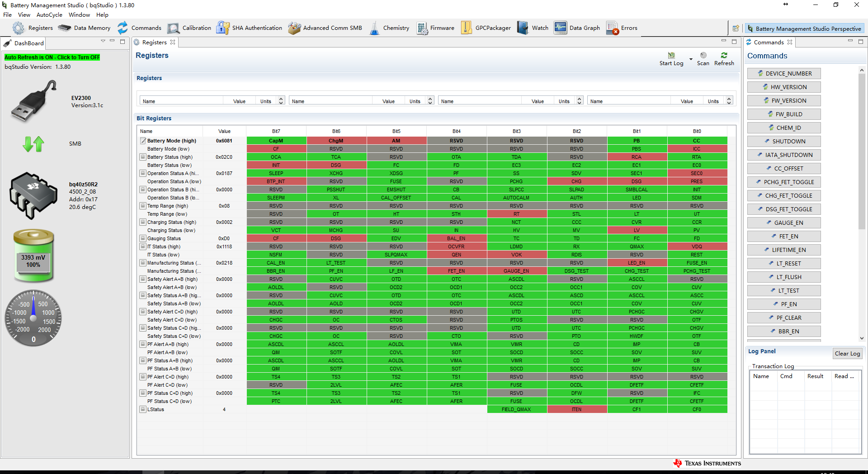Click the bq40z50R2 chip icon
Screen dimensions: 868x474
tap(34, 195)
